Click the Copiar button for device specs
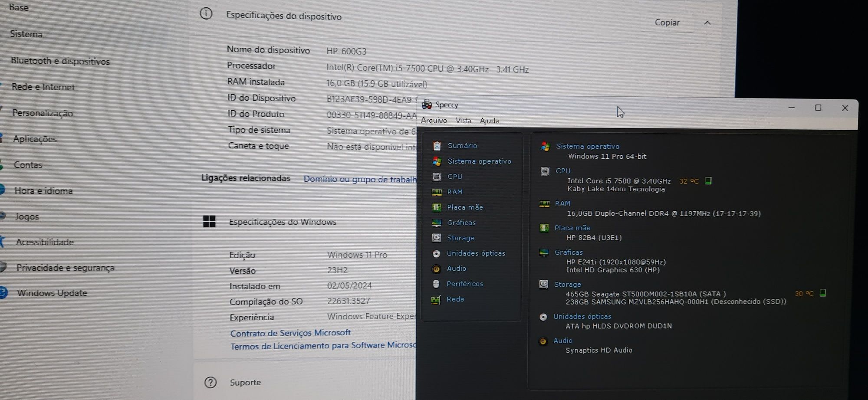The height and width of the screenshot is (400, 868). (667, 23)
